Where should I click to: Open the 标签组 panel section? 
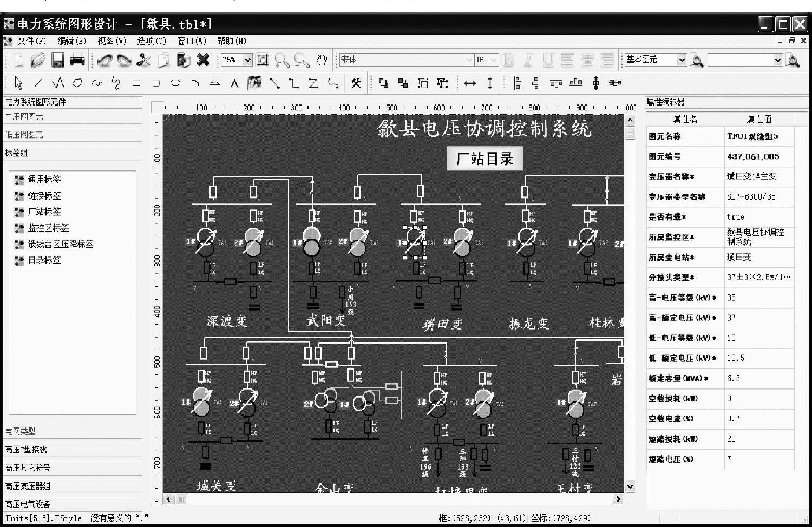(x=73, y=153)
